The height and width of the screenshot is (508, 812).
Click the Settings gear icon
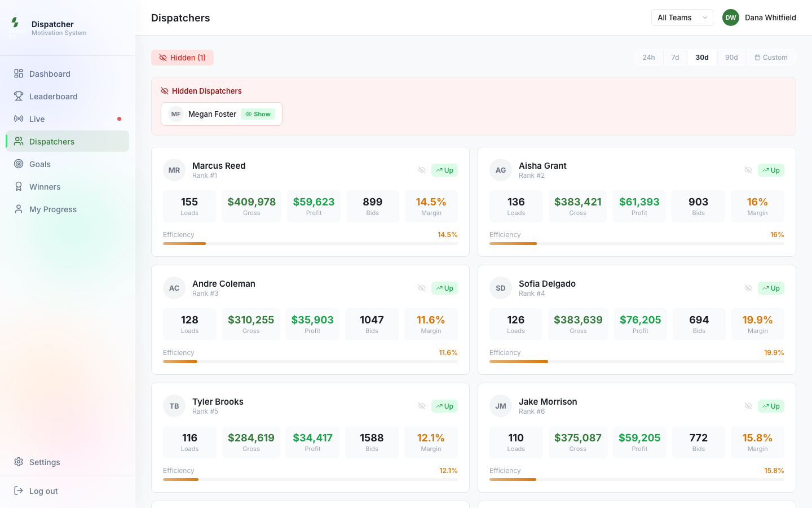pyautogui.click(x=19, y=462)
